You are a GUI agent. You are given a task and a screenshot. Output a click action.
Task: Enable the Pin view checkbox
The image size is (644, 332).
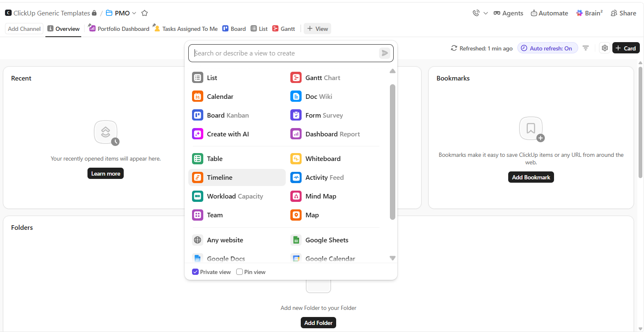click(x=240, y=272)
